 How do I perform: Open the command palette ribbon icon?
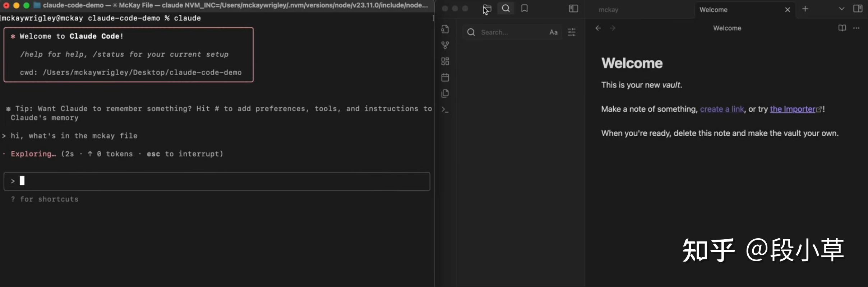click(x=445, y=109)
